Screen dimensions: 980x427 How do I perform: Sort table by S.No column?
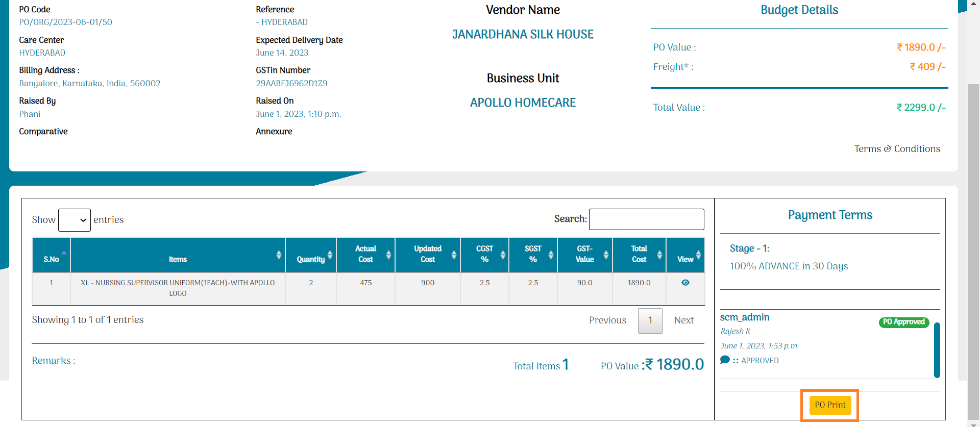pos(51,255)
